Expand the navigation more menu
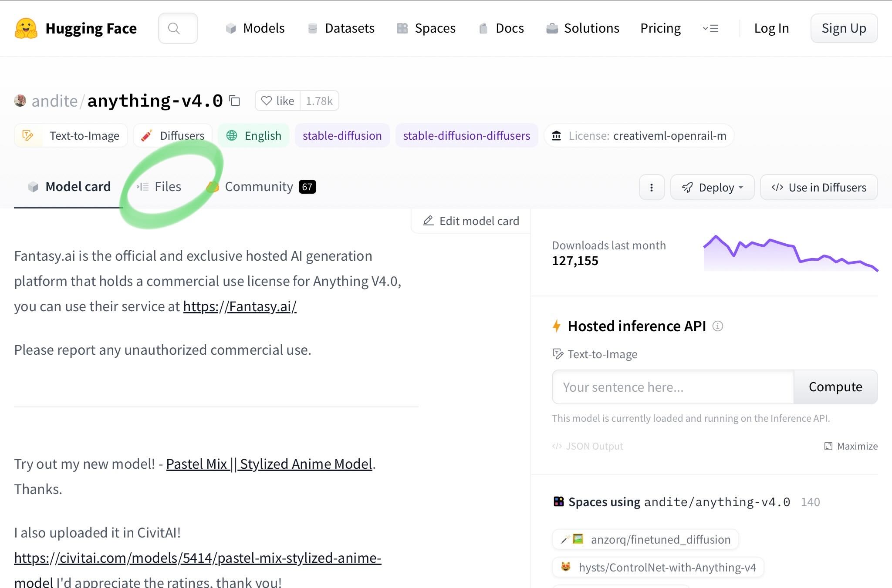Image resolution: width=892 pixels, height=588 pixels. (x=710, y=28)
